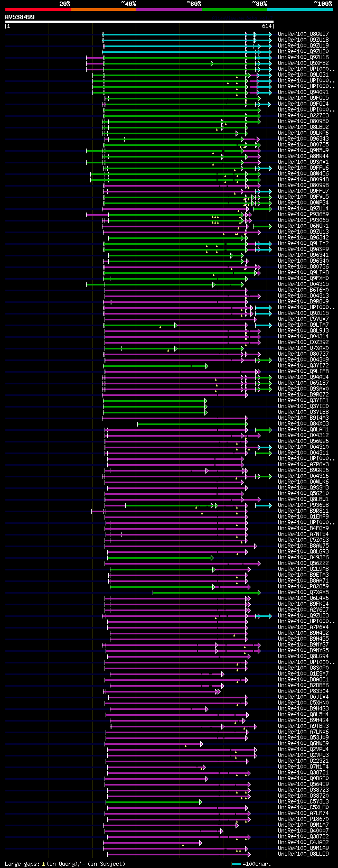Select the query name AV538499
The width and height of the screenshot is (338, 868).
point(20,17)
